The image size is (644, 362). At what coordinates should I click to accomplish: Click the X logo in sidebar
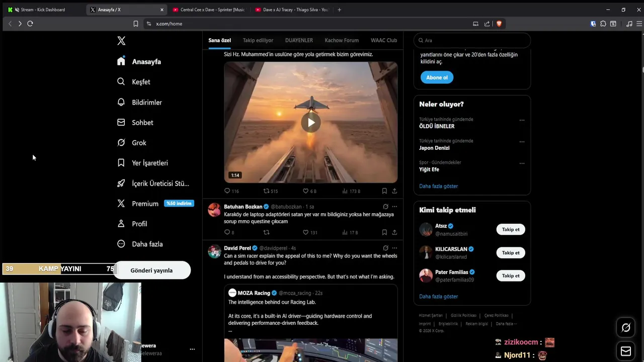121,41
